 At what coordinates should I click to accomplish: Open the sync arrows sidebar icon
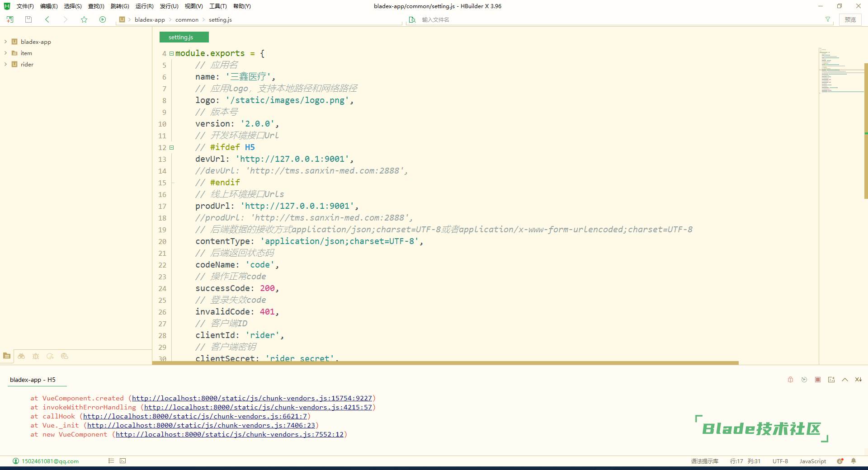click(x=50, y=356)
